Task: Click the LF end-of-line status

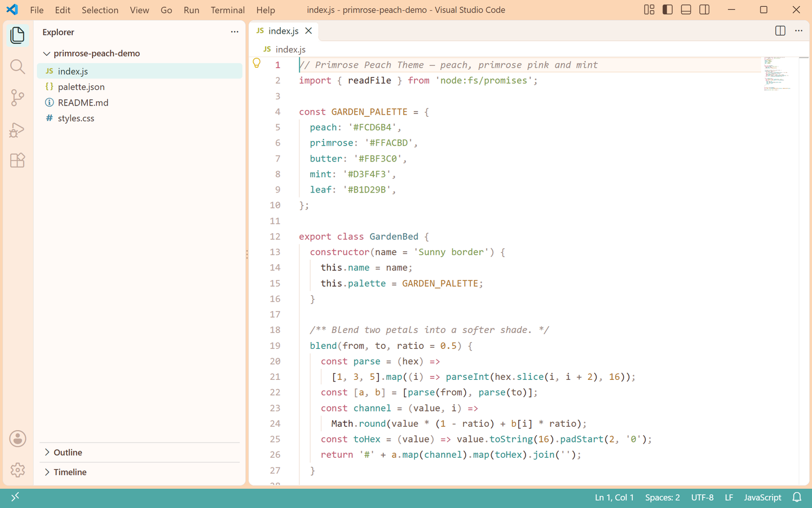Action: click(x=729, y=497)
